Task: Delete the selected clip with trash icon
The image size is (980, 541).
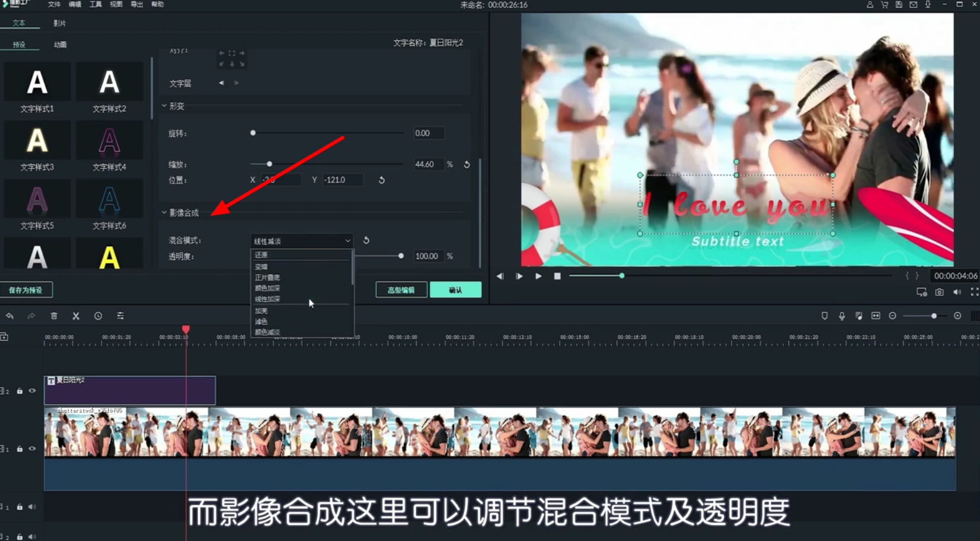Action: [x=54, y=316]
